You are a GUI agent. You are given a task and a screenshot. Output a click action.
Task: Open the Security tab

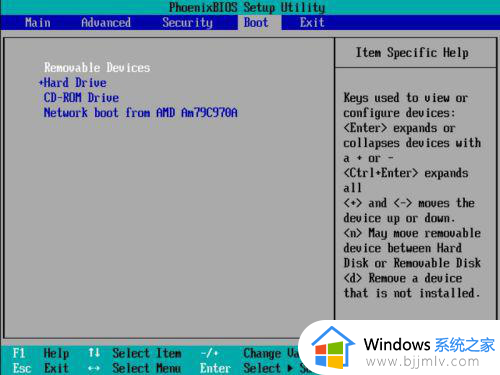pyautogui.click(x=187, y=23)
